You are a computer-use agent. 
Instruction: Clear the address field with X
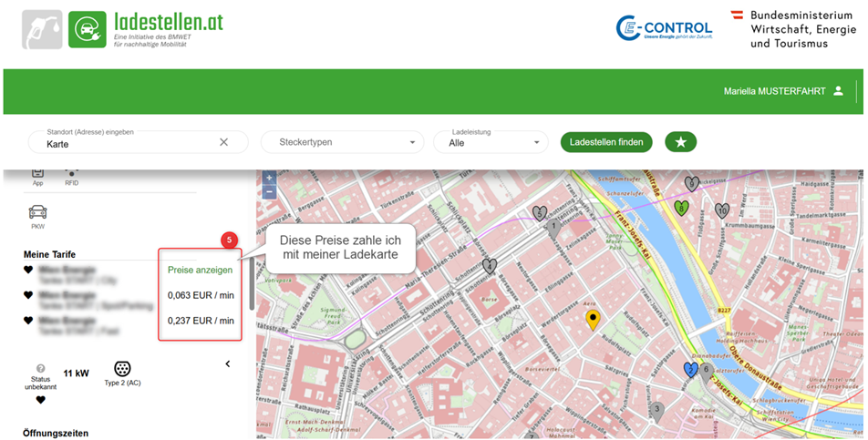(223, 142)
